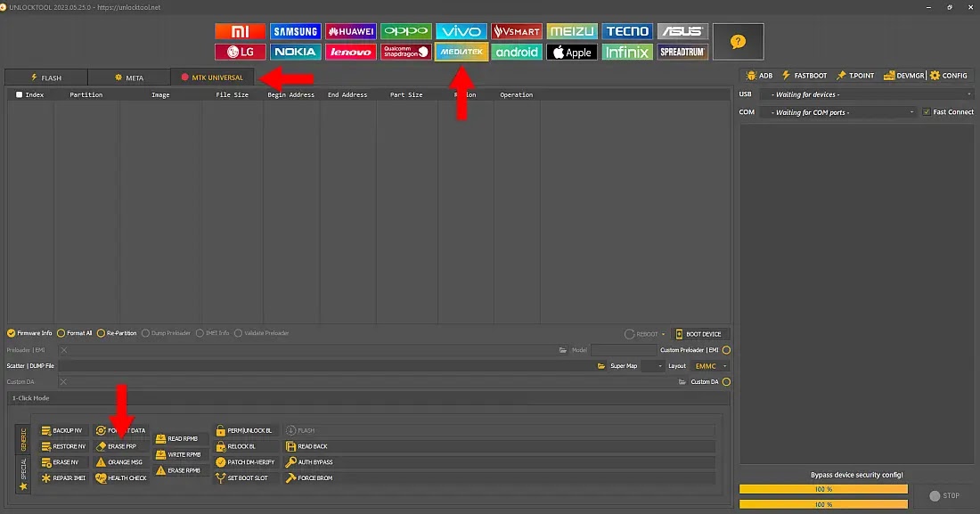Image resolution: width=980 pixels, height=514 pixels.
Task: Open the CONFIG settings
Action: 948,76
